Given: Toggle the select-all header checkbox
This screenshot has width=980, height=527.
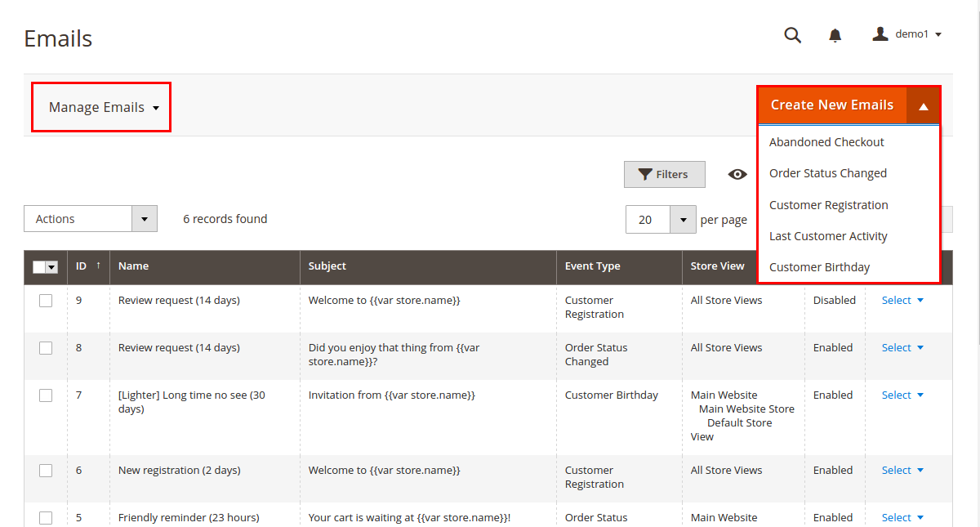Looking at the screenshot, I should click(38, 266).
